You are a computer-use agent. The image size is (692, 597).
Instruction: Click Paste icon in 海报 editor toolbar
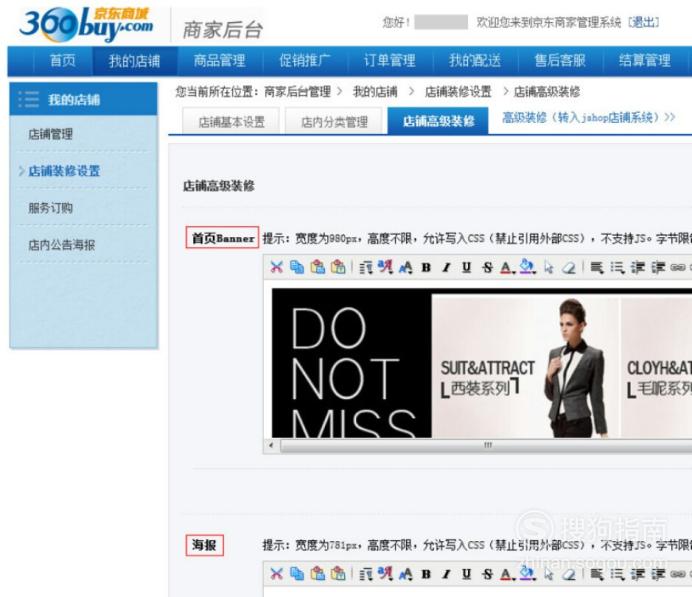point(317,574)
